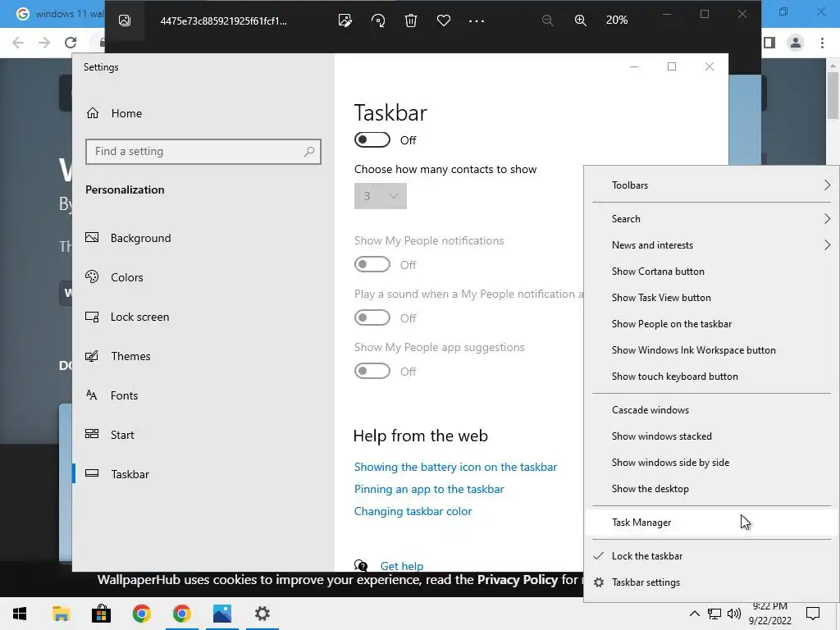Toggle Show My People notifications switch

(372, 265)
